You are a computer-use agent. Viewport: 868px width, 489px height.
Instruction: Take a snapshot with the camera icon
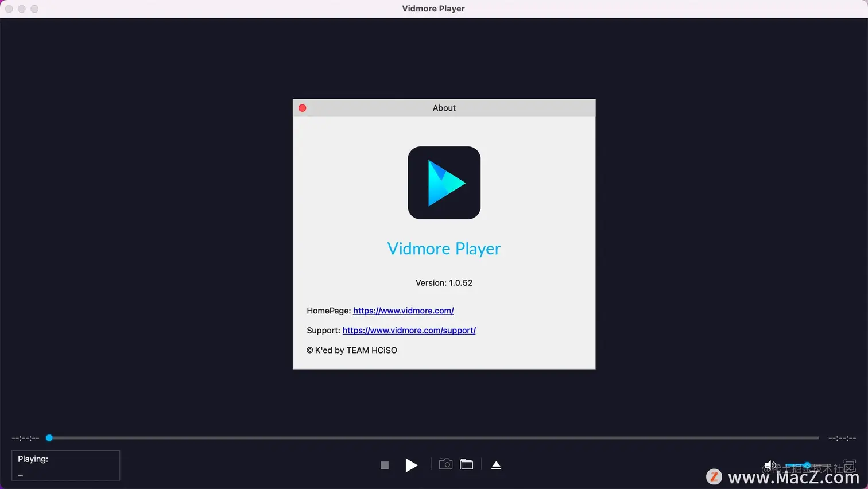(445, 464)
